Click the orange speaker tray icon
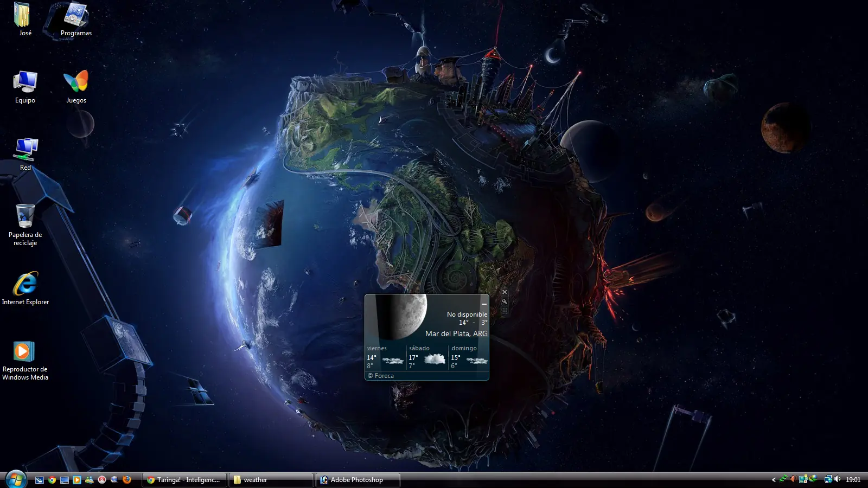 pos(793,479)
